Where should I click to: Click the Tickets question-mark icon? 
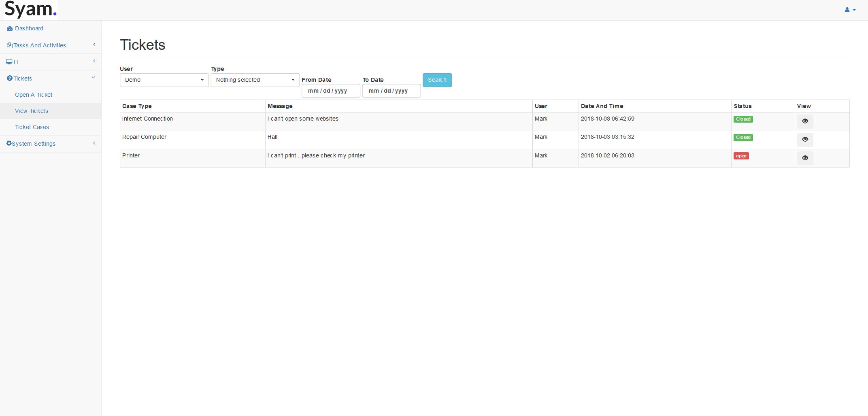tap(10, 79)
